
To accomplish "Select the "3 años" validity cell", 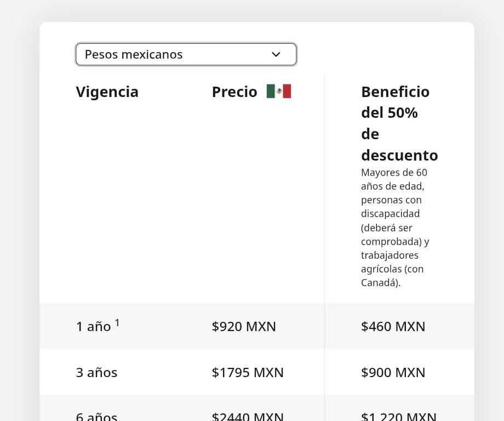I will [96, 373].
